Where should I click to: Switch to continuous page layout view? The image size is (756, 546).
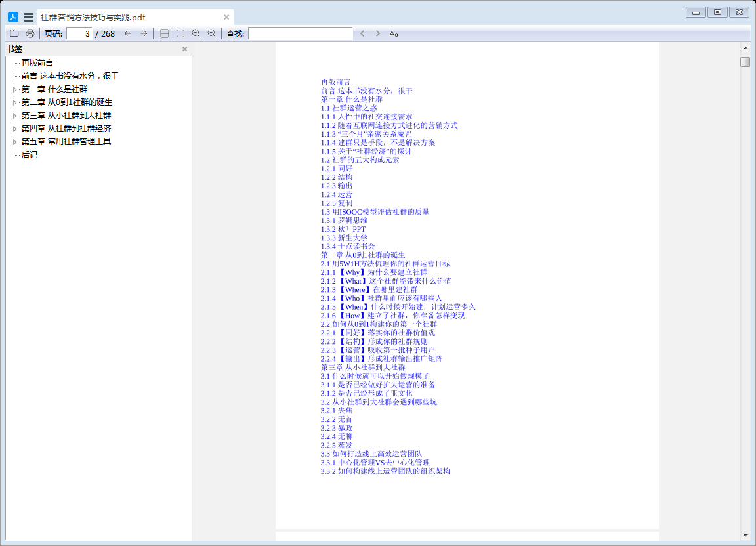click(x=165, y=33)
